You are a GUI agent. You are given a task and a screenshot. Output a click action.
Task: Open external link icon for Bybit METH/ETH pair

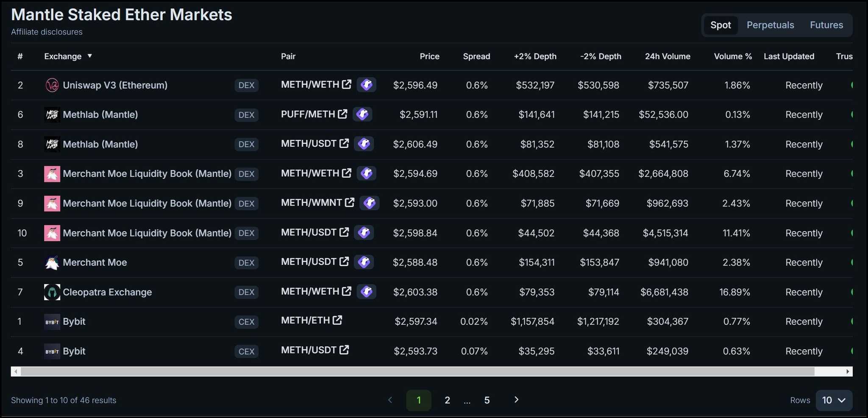pos(337,320)
